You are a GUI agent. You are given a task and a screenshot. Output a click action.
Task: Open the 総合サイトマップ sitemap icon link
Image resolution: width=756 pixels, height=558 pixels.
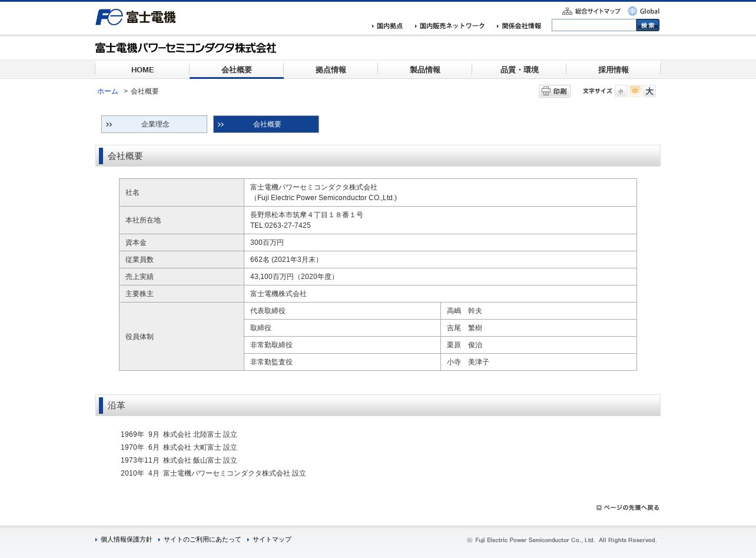tap(591, 11)
